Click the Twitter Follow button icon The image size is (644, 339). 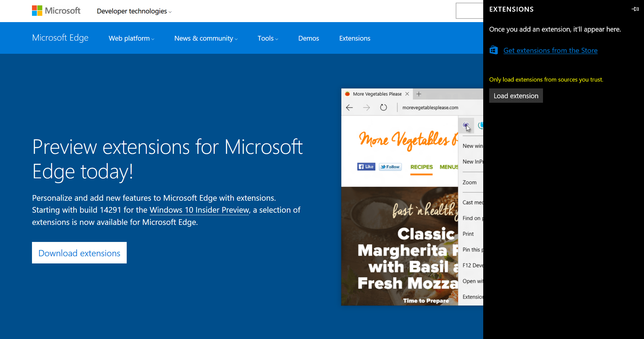391,166
